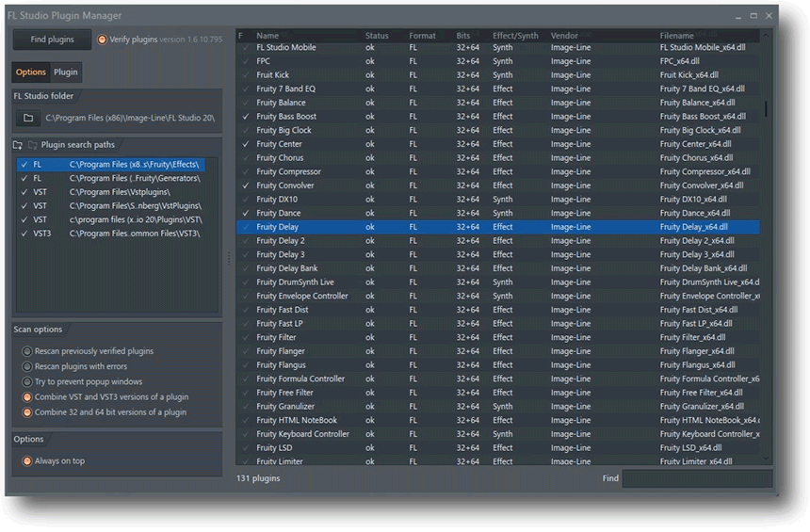Toggle checkmark for C:\Program Files\Vstplugins\ path

coord(24,192)
